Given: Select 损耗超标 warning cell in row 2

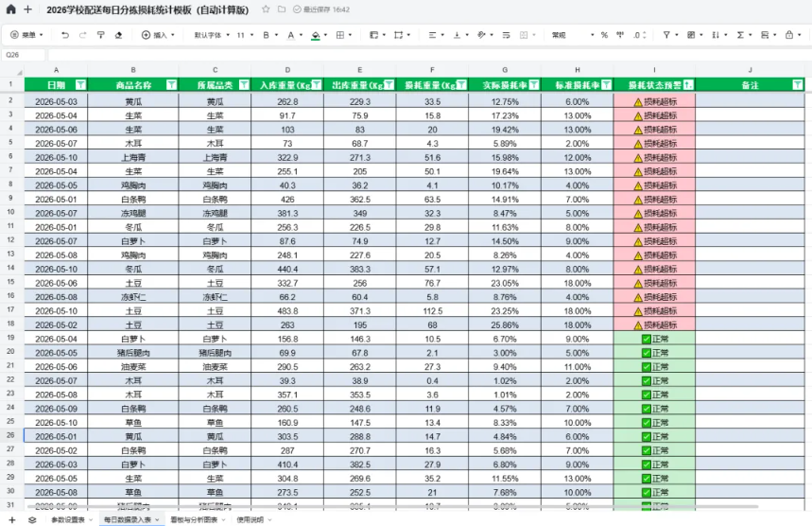Looking at the screenshot, I should point(654,101).
